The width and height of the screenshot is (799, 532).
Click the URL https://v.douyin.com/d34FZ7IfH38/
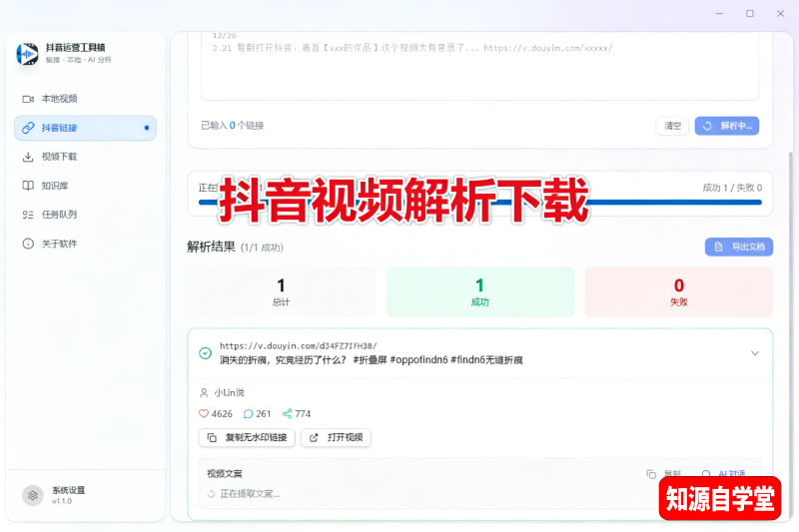[298, 346]
